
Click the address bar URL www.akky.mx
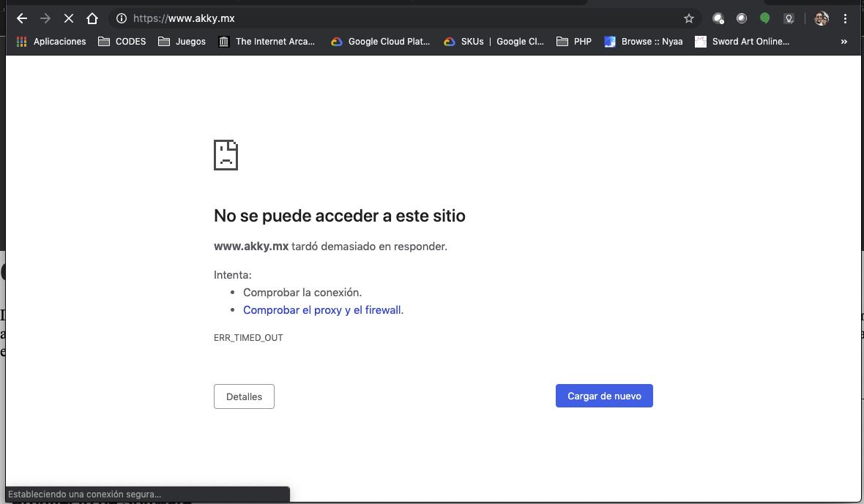point(184,18)
